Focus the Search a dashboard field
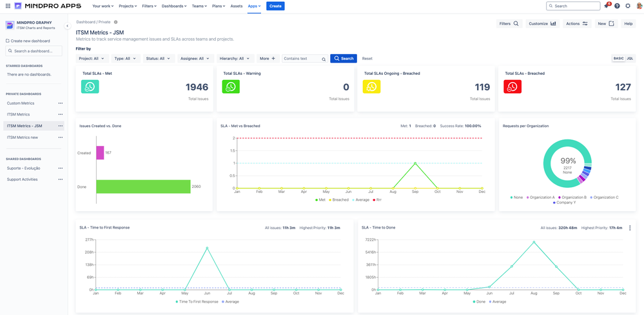Viewport: 644px width, 315px height. 34,51
